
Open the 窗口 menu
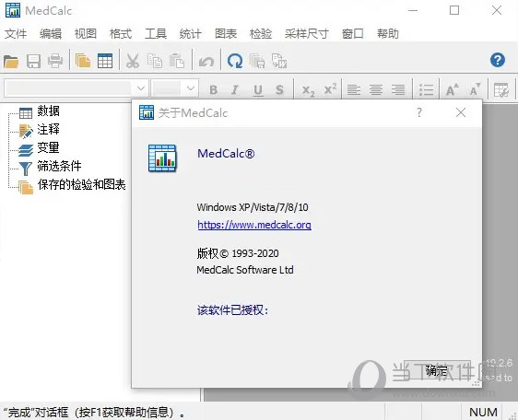(x=352, y=34)
